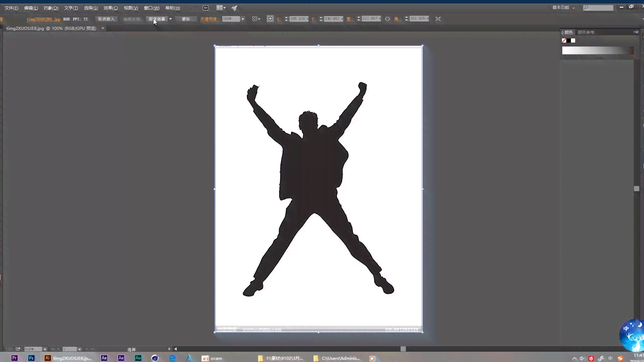Click the GPU performance rocket icon

click(234, 8)
